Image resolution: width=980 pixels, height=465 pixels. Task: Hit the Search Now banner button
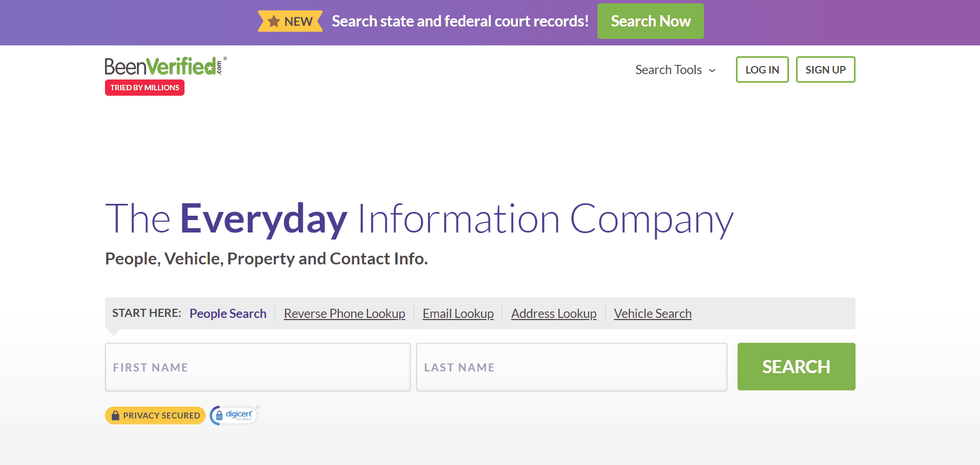(650, 21)
